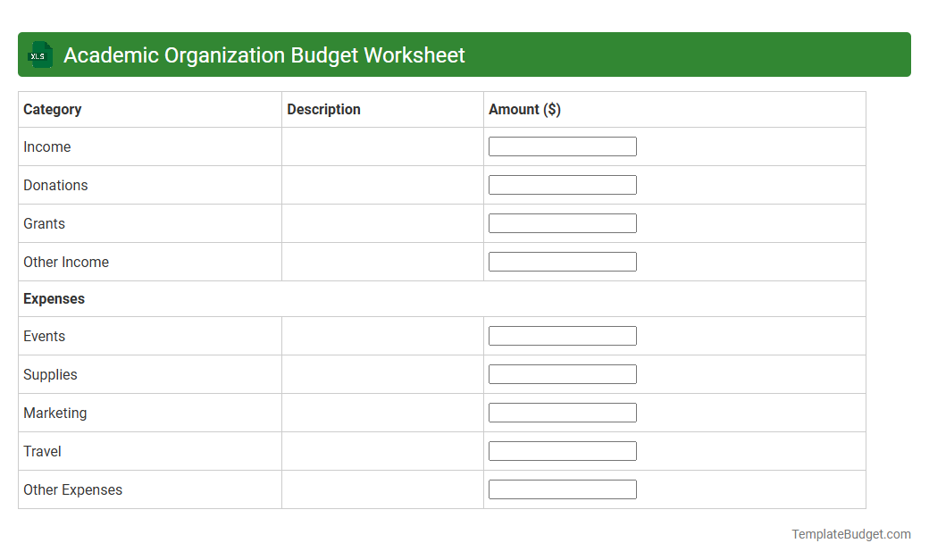Image resolution: width=929 pixels, height=560 pixels.
Task: Click the Donations amount input field
Action: pos(562,184)
